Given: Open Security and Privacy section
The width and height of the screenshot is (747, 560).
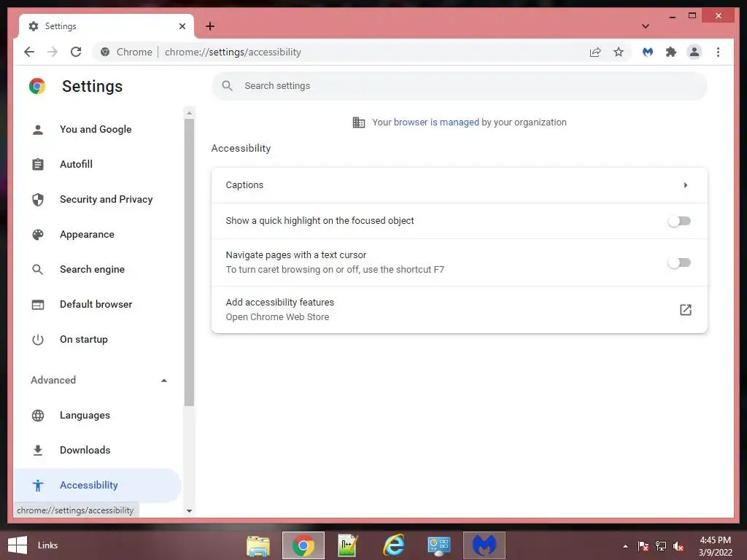Looking at the screenshot, I should (98, 199).
